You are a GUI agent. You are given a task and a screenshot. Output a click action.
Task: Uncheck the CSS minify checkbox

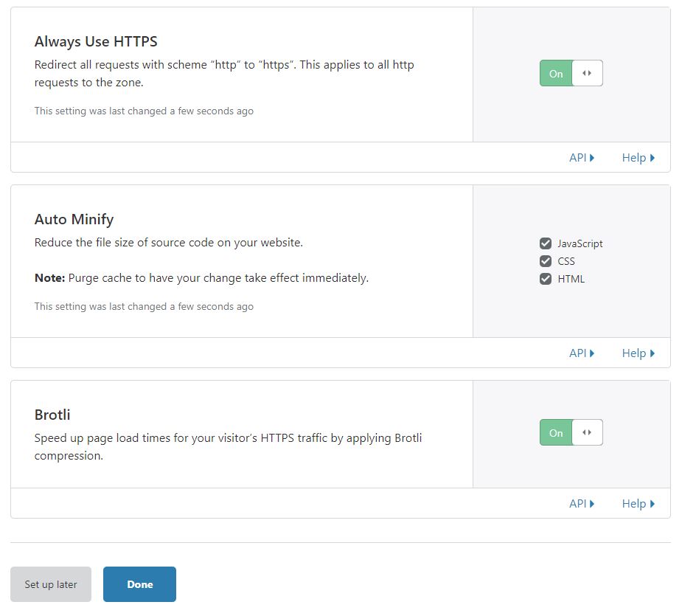(546, 260)
